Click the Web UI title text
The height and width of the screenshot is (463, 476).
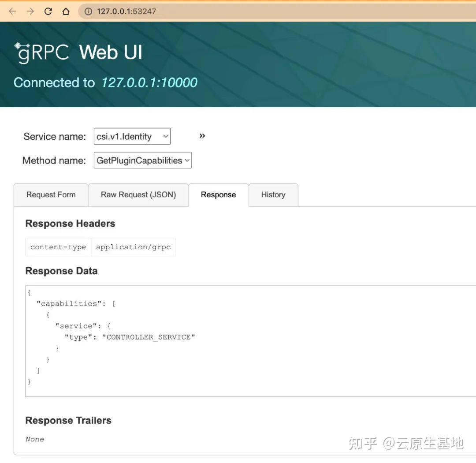click(x=111, y=52)
